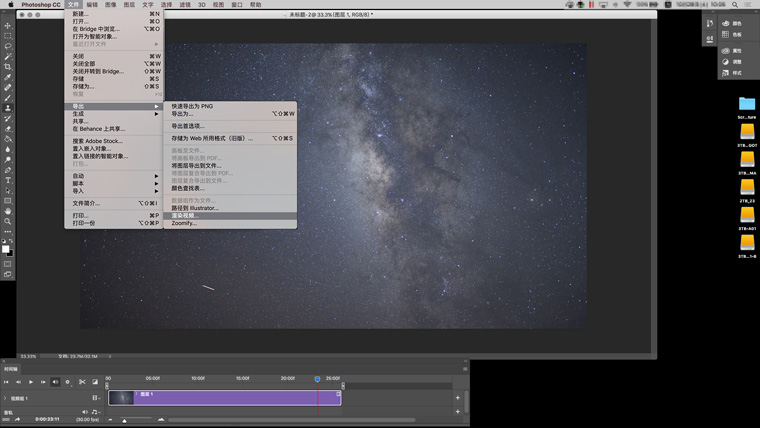
Task: Toggle Quick Mask mode
Action: (8, 264)
